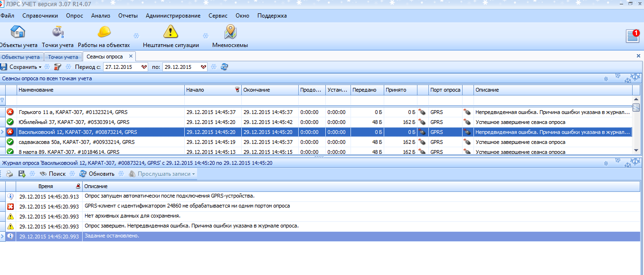The width and height of the screenshot is (644, 275).
Task: Click warning icon of Опрос завершен entry
Action: (x=10, y=227)
